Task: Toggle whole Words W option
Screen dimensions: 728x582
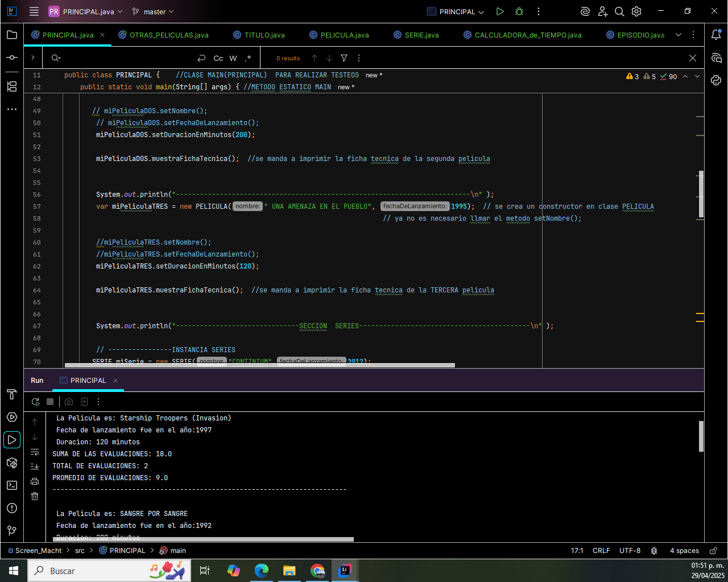Action: point(233,58)
